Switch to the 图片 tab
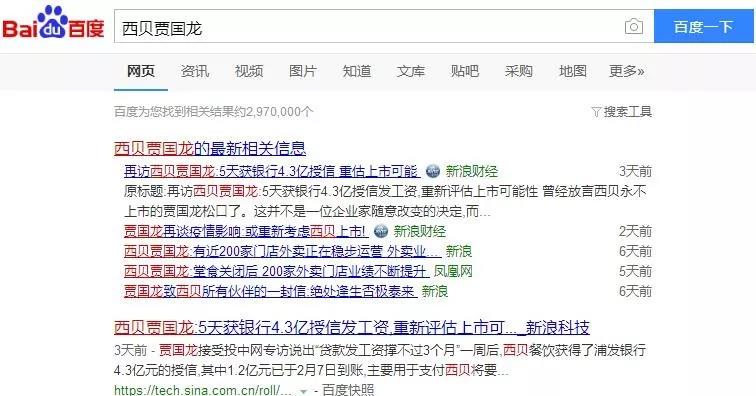Image resolution: width=756 pixels, height=396 pixels. coord(303,71)
